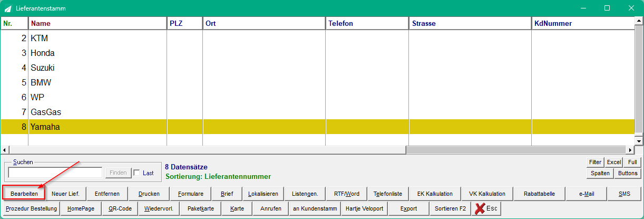The width and height of the screenshot is (644, 219).
Task: Minimize the Lieferantenstamm window
Action: 583,8
